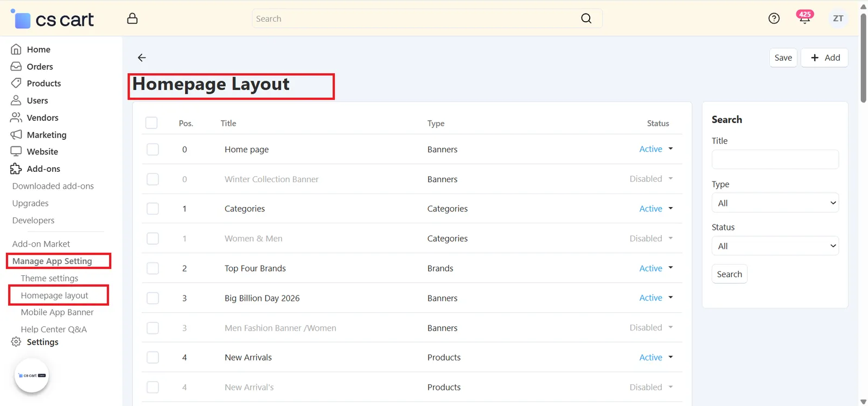This screenshot has height=406, width=868.
Task: Click the round CS Cart widget button
Action: pyautogui.click(x=32, y=375)
